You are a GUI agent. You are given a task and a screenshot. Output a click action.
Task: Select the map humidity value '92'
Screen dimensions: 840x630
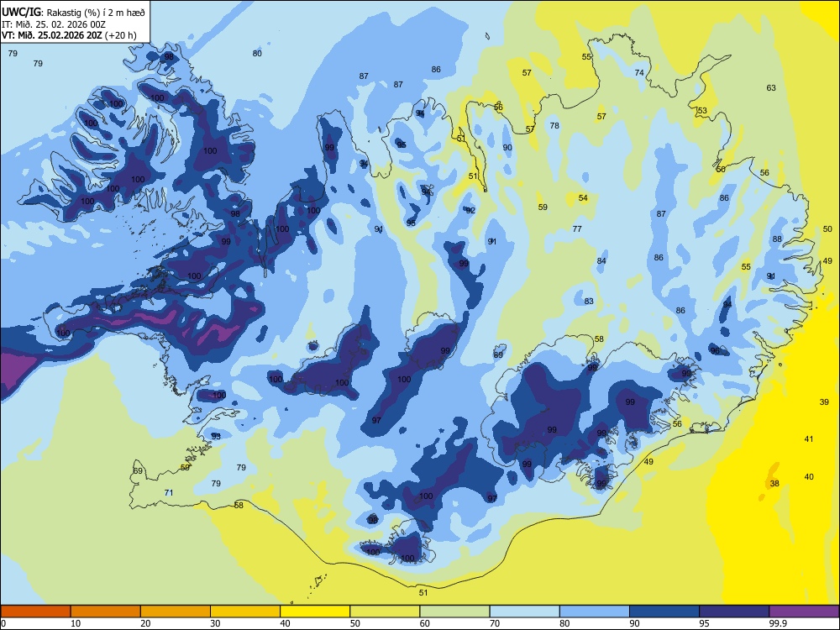[x=470, y=211]
